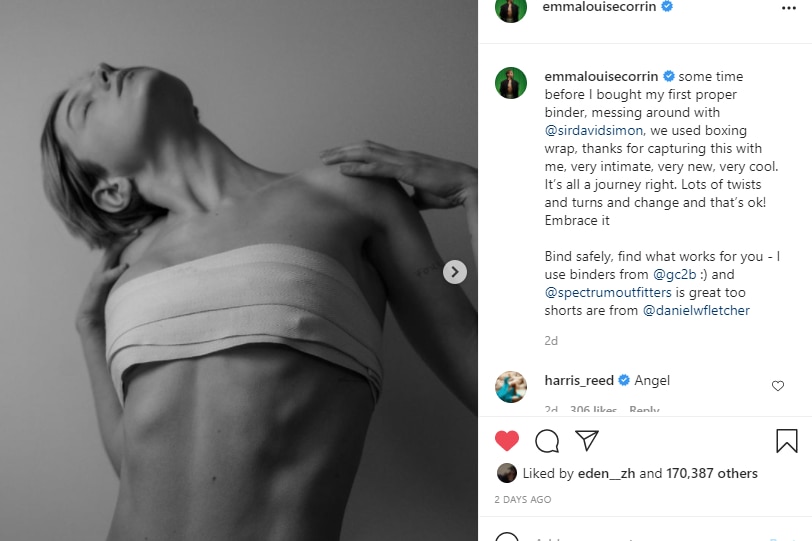Go to next photo with arrow chevron
Screen dimensions: 812x541
click(455, 272)
